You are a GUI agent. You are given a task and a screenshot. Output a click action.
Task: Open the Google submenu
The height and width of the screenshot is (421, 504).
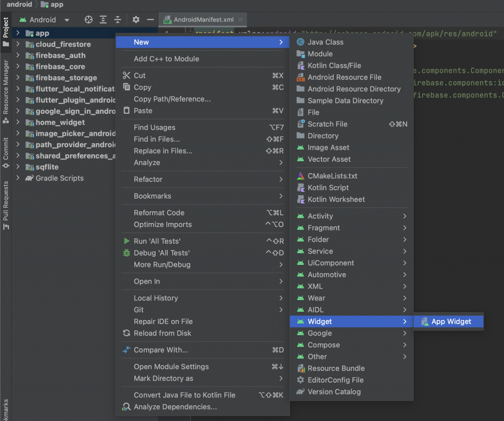click(351, 333)
